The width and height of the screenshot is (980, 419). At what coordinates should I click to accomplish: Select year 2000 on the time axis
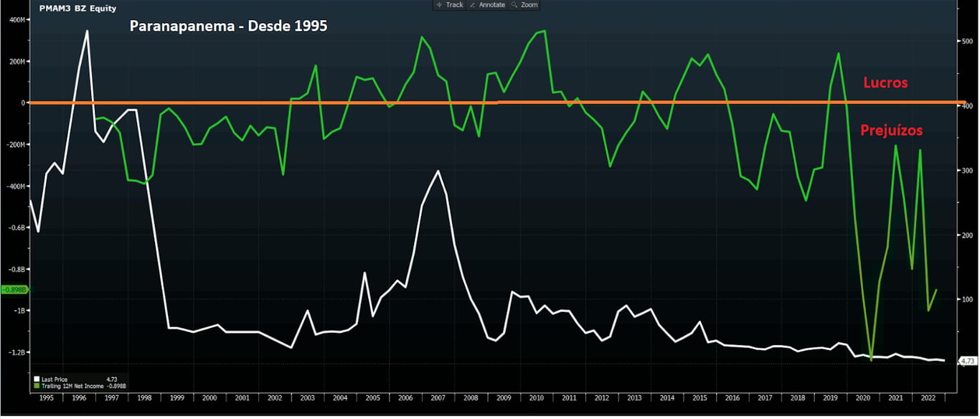tap(209, 397)
